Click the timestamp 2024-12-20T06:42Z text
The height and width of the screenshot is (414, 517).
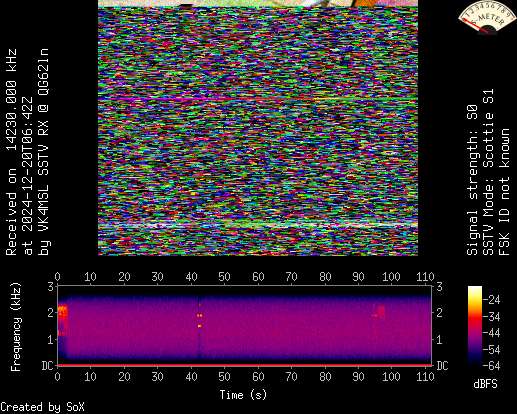[x=27, y=176]
